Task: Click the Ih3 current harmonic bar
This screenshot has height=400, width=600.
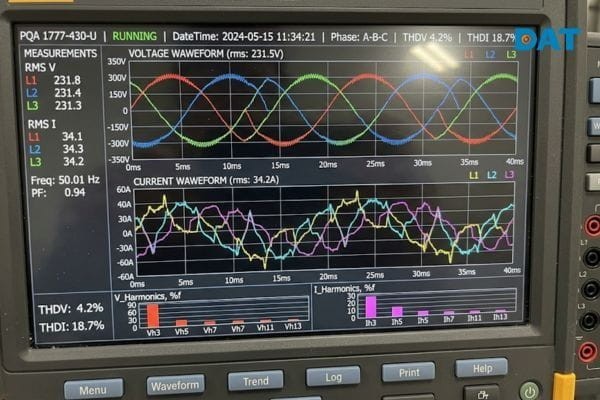Action: coord(370,307)
